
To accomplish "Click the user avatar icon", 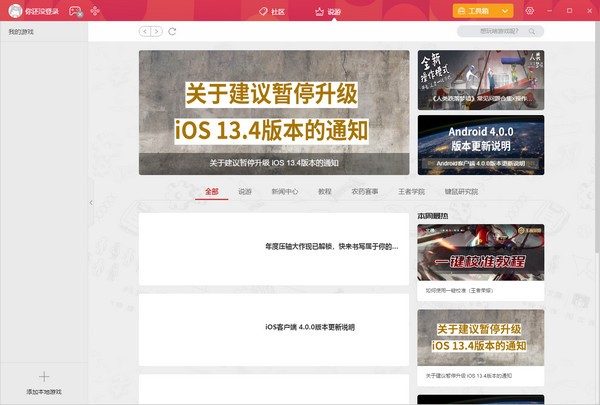I will pos(15,11).
